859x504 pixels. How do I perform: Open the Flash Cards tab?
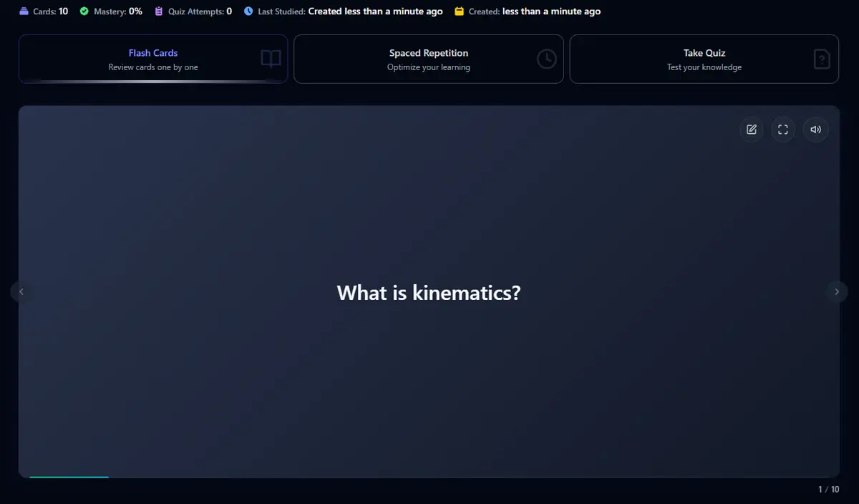click(153, 59)
